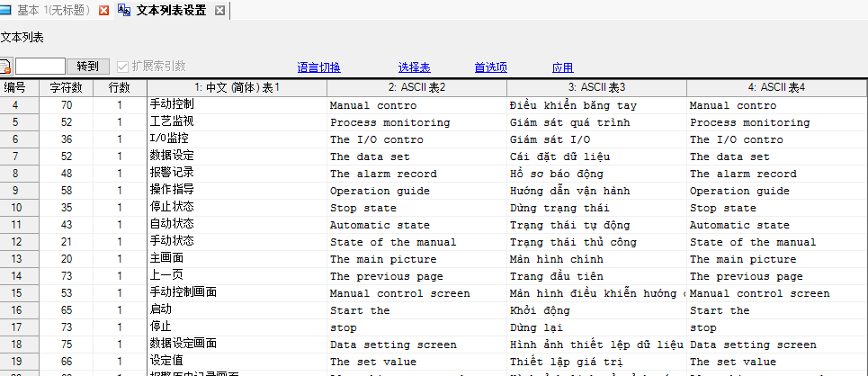Select the '1: 中文 (简体) 表1' column header

pyautogui.click(x=237, y=87)
